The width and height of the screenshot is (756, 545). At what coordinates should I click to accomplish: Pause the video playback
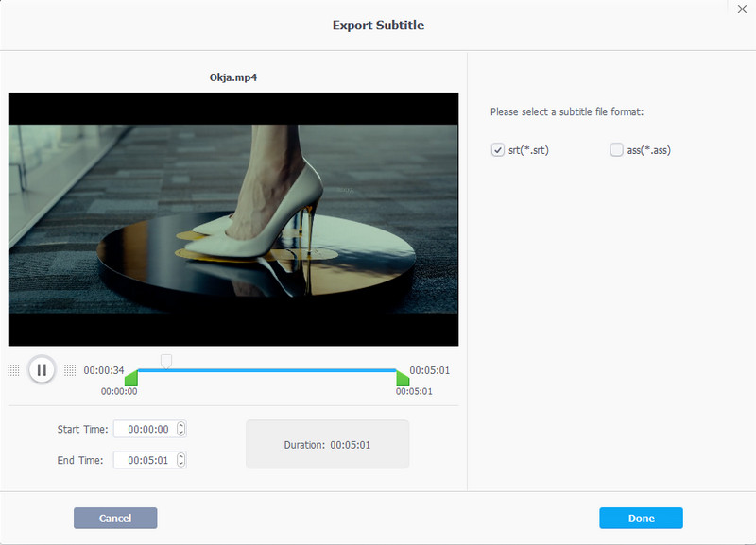pos(42,370)
